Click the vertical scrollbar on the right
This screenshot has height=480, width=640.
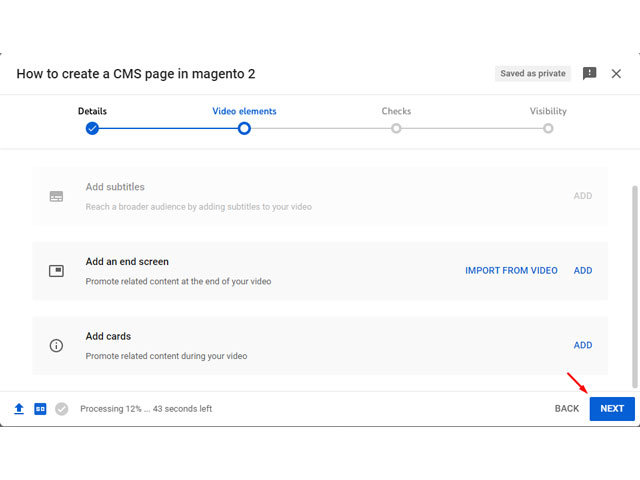click(635, 287)
